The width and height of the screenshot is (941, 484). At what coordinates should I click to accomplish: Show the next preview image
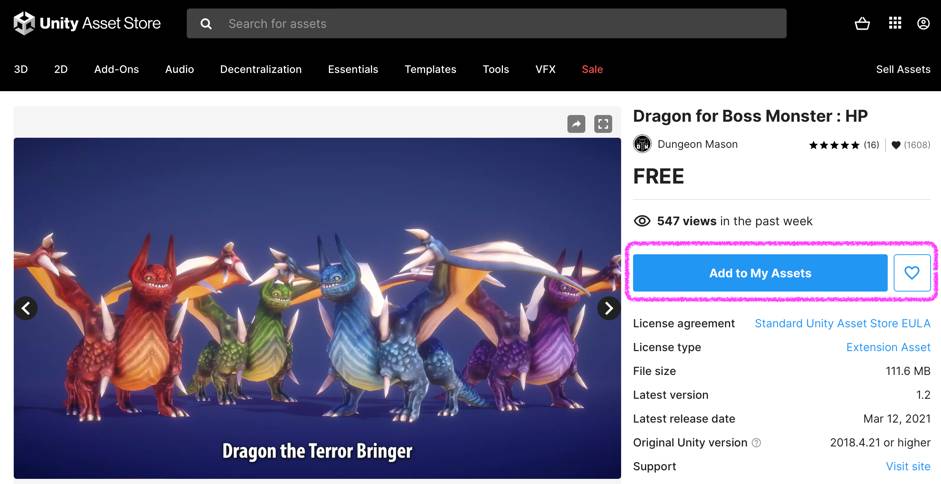608,308
